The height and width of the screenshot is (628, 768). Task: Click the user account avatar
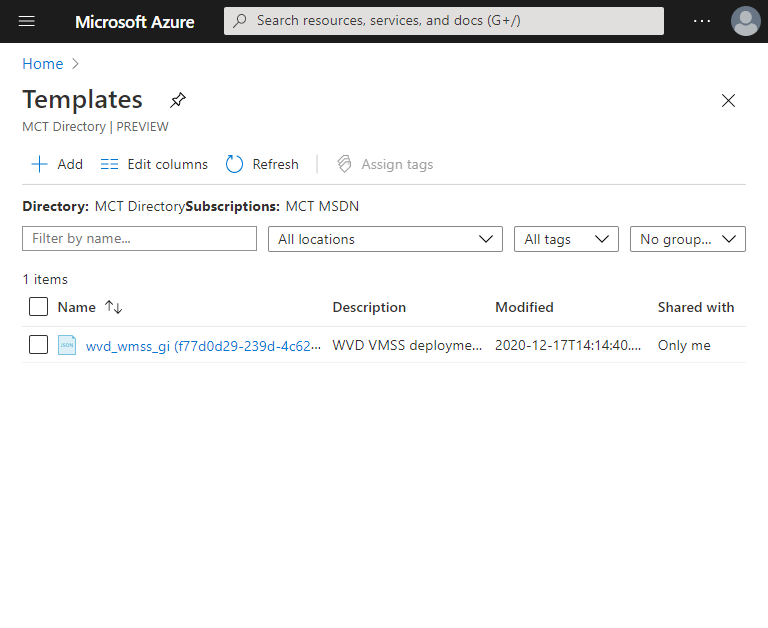tap(745, 21)
